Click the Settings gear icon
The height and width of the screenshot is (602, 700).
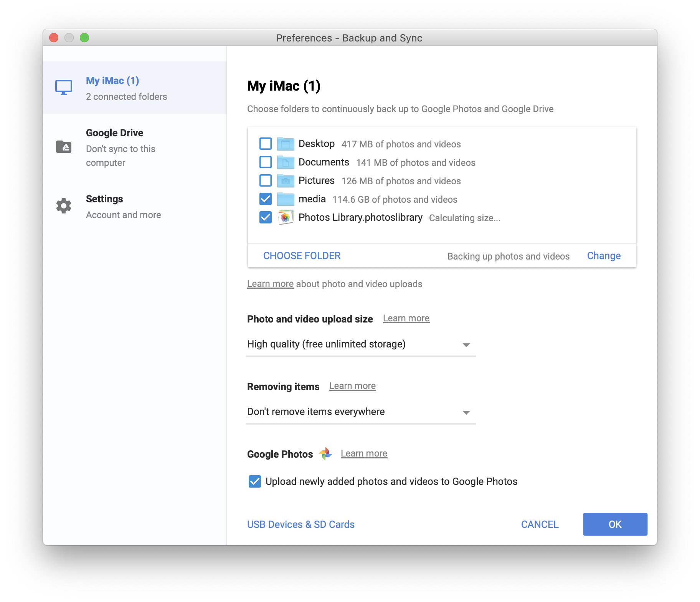[64, 206]
